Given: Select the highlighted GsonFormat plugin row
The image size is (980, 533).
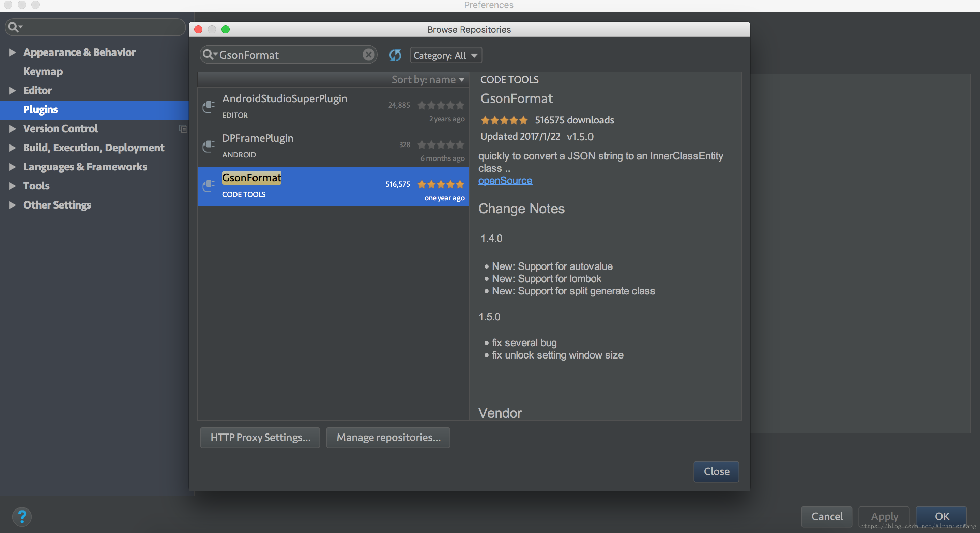Looking at the screenshot, I should tap(333, 186).
